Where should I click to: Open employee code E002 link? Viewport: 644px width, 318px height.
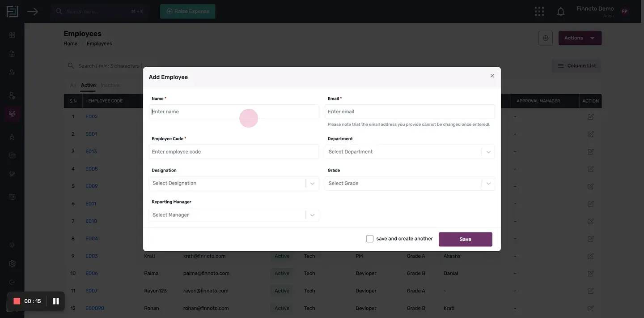click(92, 116)
